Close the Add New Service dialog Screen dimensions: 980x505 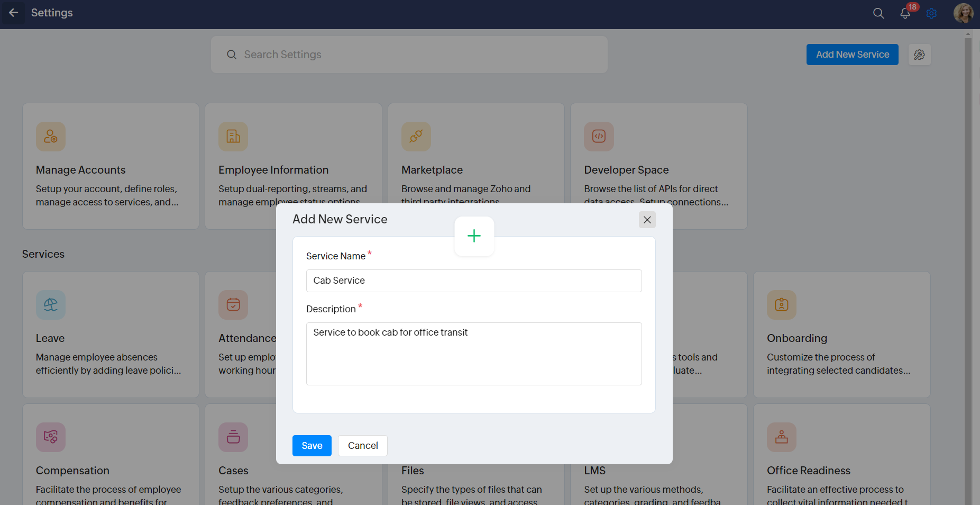pos(647,220)
